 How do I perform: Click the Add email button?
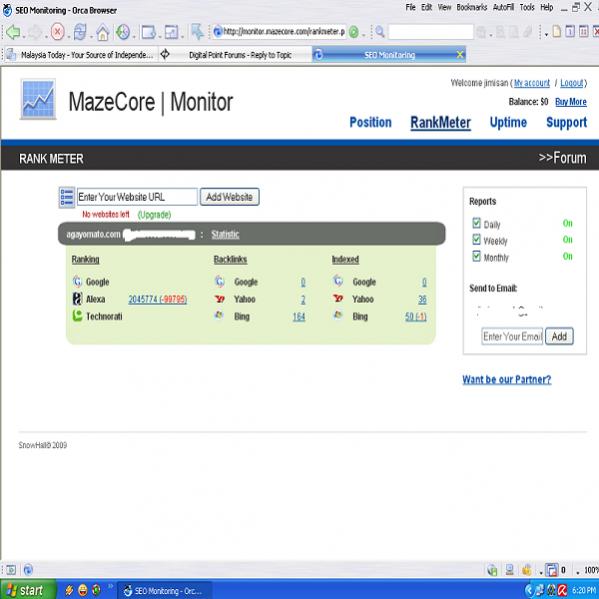pos(559,337)
